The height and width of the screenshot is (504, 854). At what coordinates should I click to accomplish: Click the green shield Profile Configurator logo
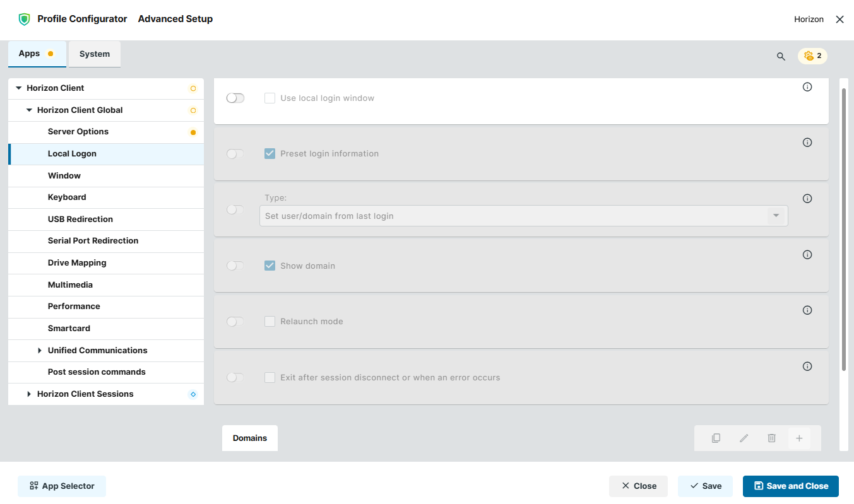pyautogui.click(x=24, y=20)
